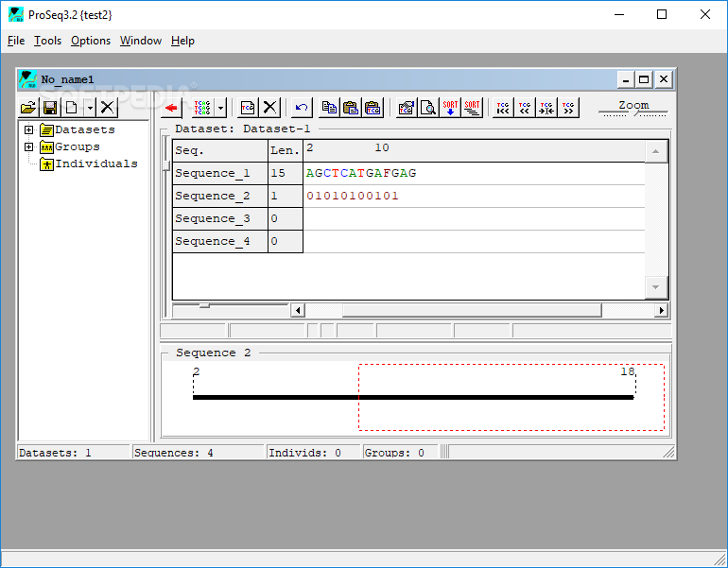Save the project using the floppy disk icon

click(x=50, y=108)
